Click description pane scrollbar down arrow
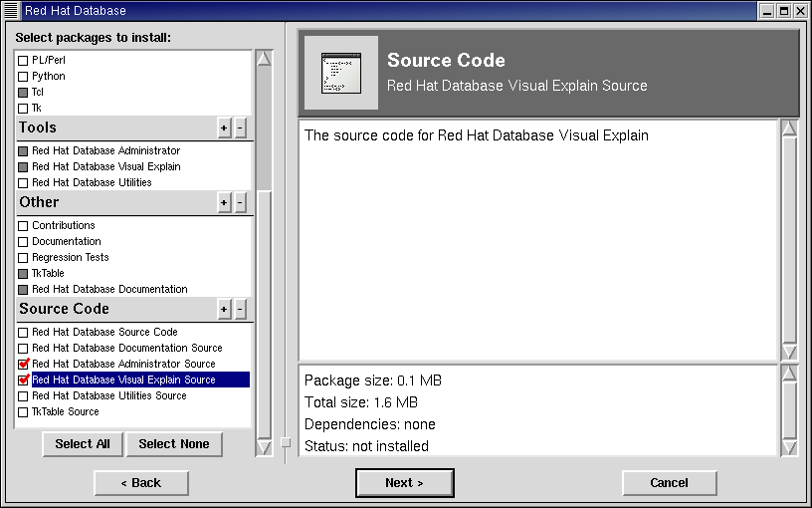The image size is (812, 508). pyautogui.click(x=789, y=352)
